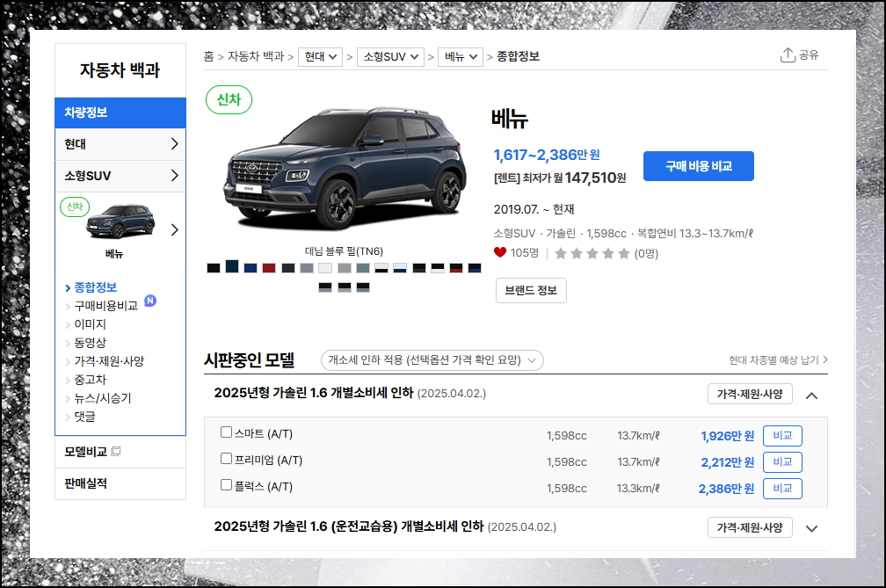Open the 현대 breadcrumb dropdown
Screen dimensions: 886x588
tap(320, 56)
